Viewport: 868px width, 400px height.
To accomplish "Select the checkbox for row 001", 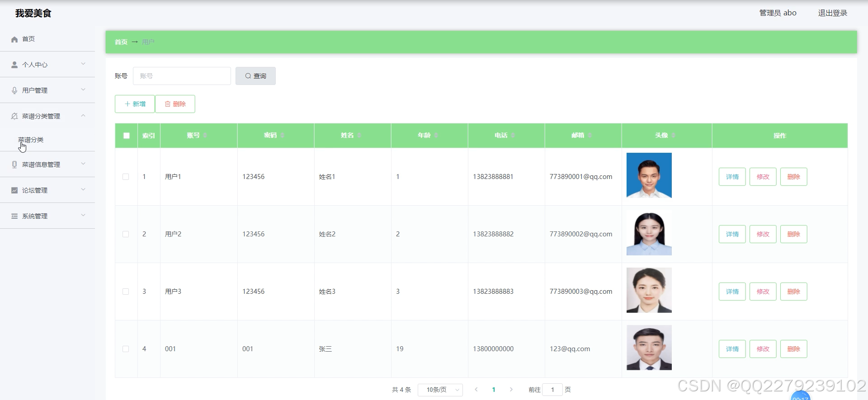I will [x=126, y=349].
